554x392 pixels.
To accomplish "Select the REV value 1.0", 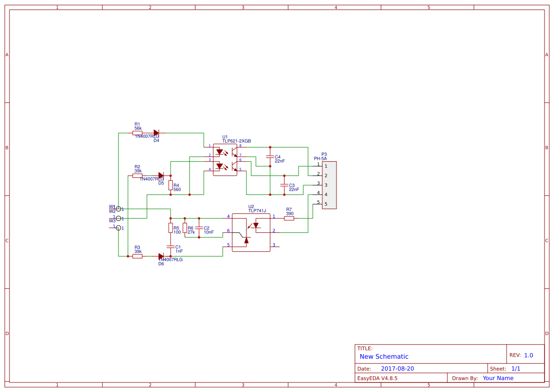I will (x=528, y=355).
